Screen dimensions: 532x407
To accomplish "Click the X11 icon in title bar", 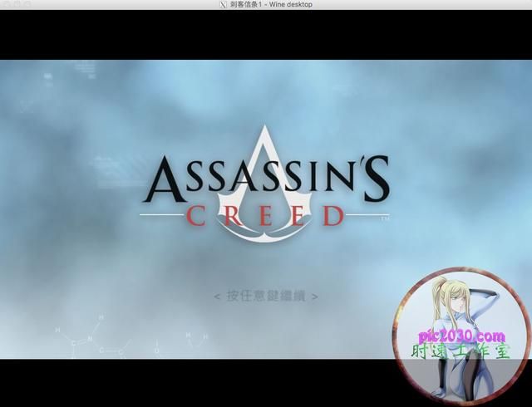I will 224,4.
